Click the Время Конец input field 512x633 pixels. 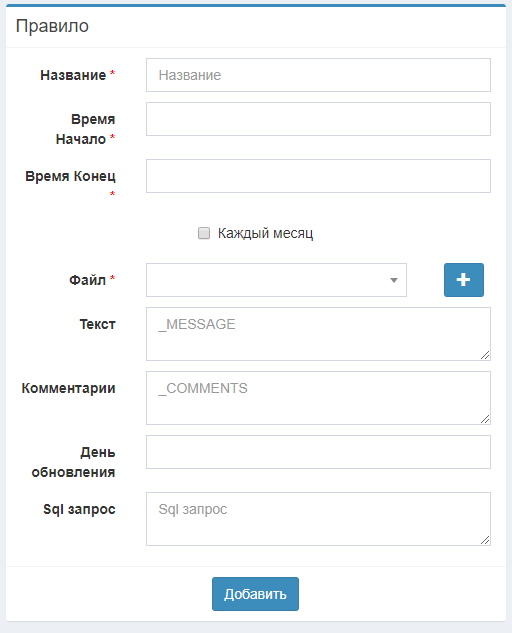pyautogui.click(x=318, y=176)
